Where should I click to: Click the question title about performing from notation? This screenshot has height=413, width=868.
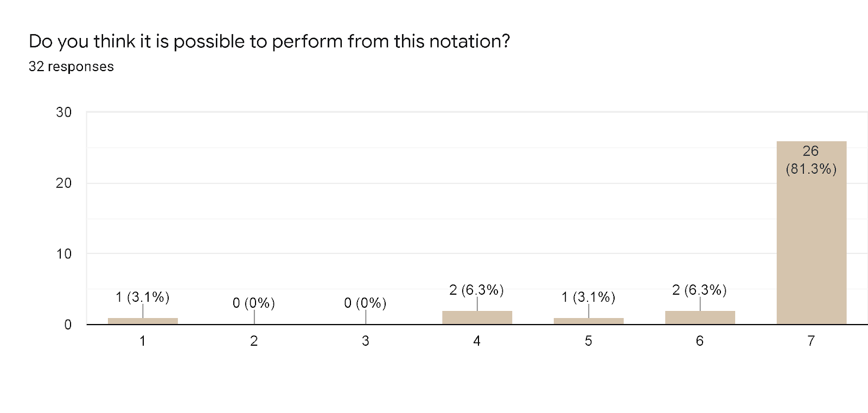point(269,41)
